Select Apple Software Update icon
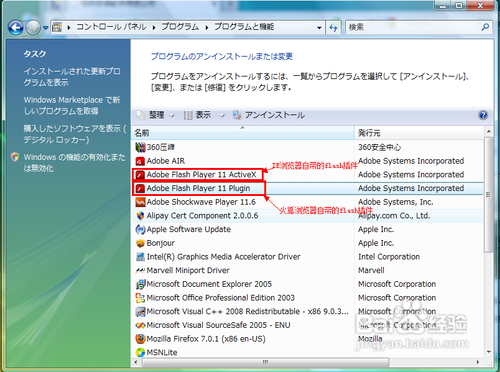The image size is (500, 372). coord(140,229)
